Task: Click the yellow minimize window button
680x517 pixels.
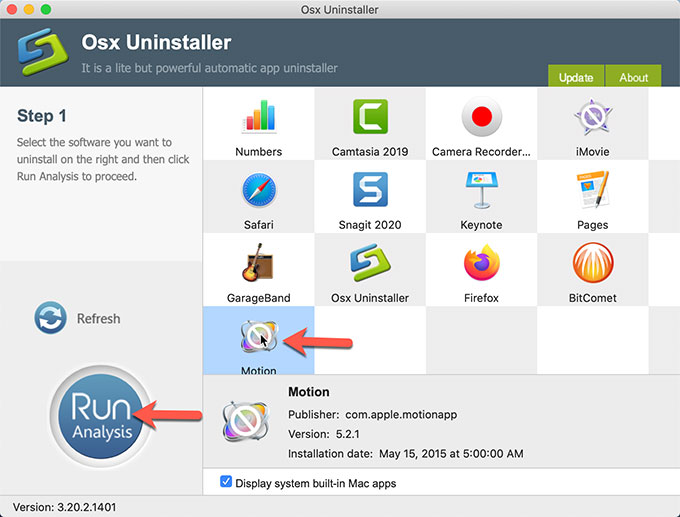Action: (29, 9)
